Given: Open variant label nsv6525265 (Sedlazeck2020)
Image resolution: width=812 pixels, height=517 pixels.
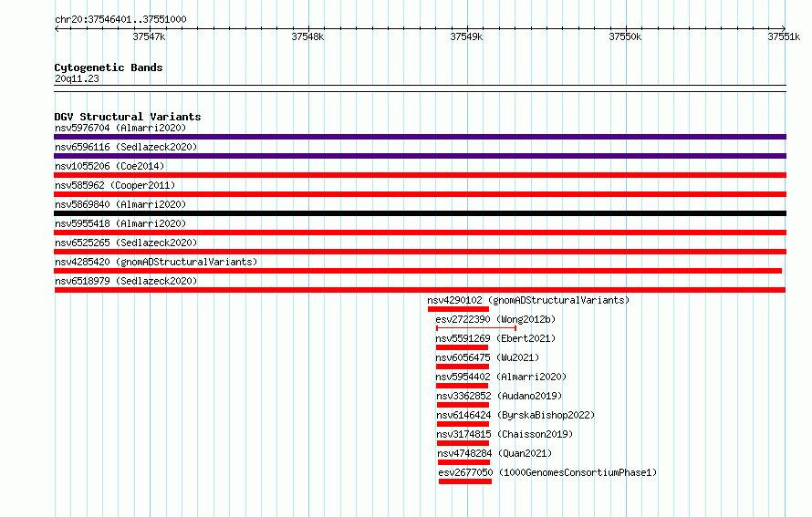Looking at the screenshot, I should click(126, 243).
